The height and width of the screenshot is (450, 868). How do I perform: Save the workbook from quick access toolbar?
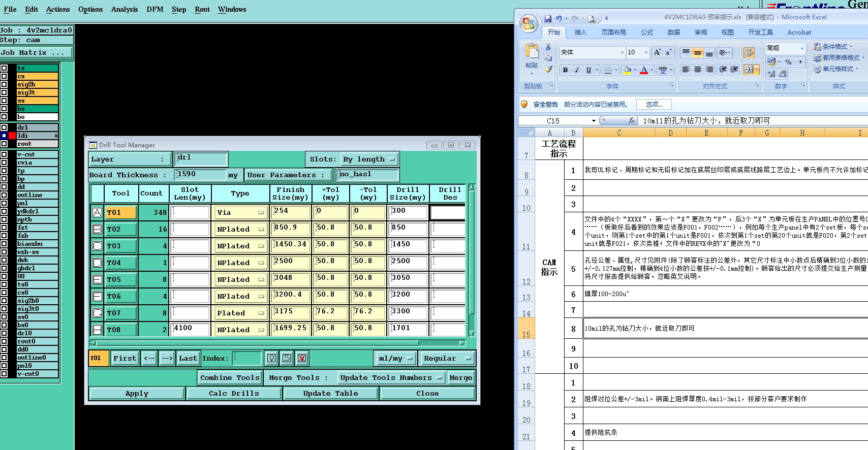(x=548, y=19)
